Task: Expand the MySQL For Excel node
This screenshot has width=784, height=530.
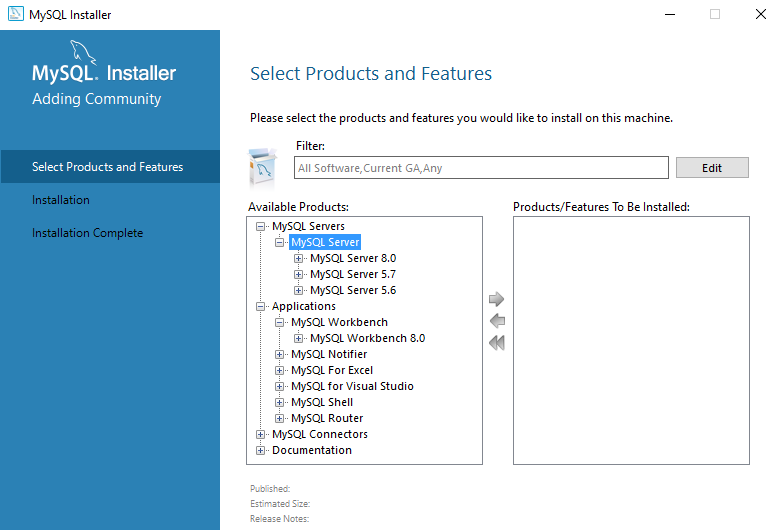Action: click(280, 370)
